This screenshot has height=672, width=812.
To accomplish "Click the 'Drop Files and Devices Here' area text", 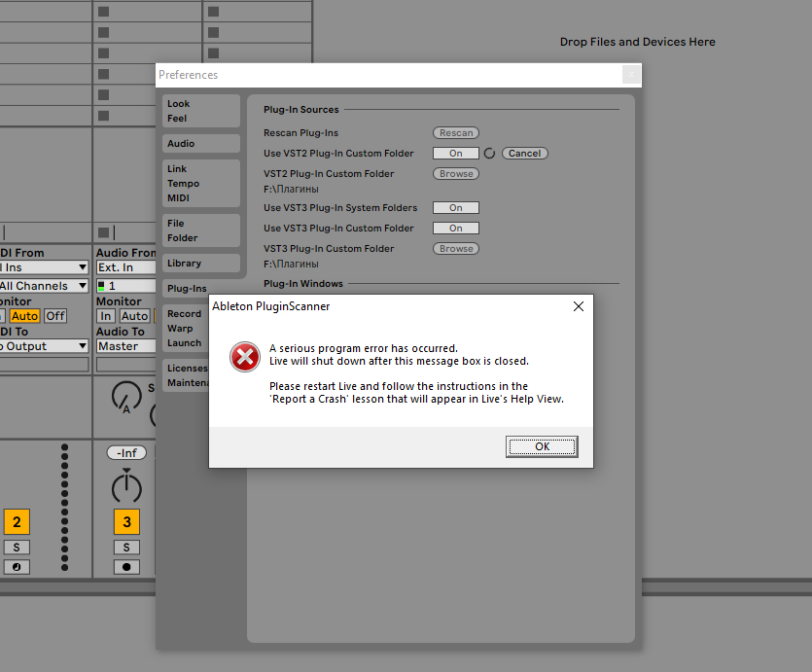I will click(638, 42).
